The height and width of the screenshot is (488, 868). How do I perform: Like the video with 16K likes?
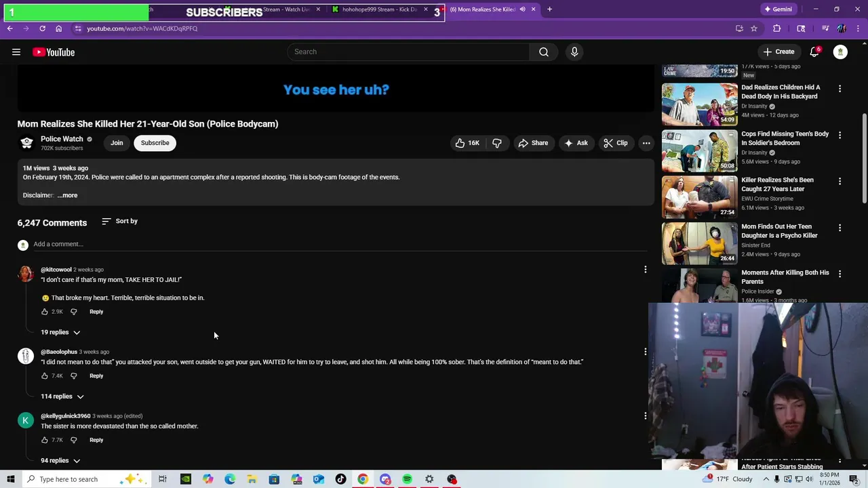[467, 143]
